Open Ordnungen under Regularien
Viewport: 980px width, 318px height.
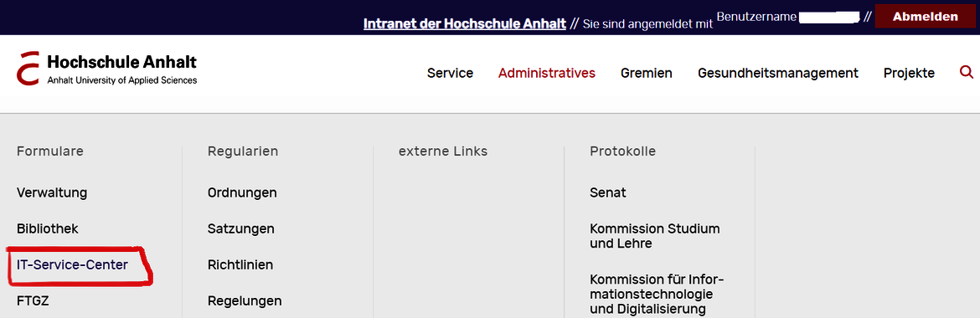pyautogui.click(x=242, y=192)
